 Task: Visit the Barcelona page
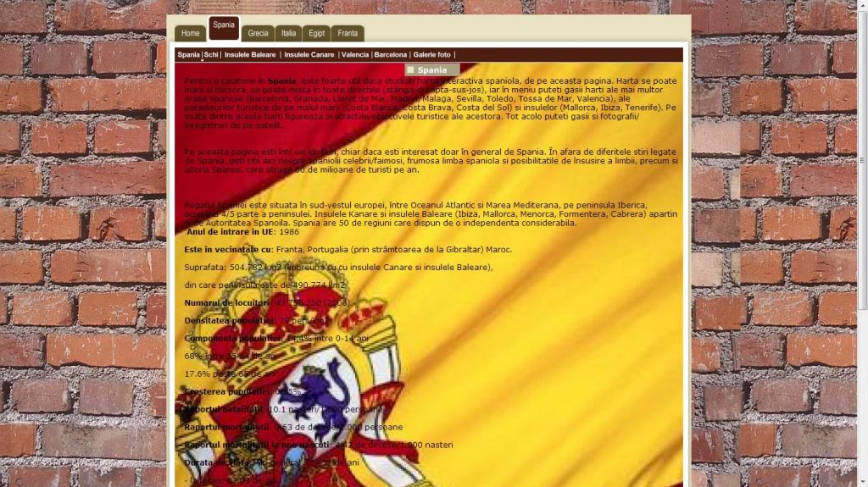point(391,54)
